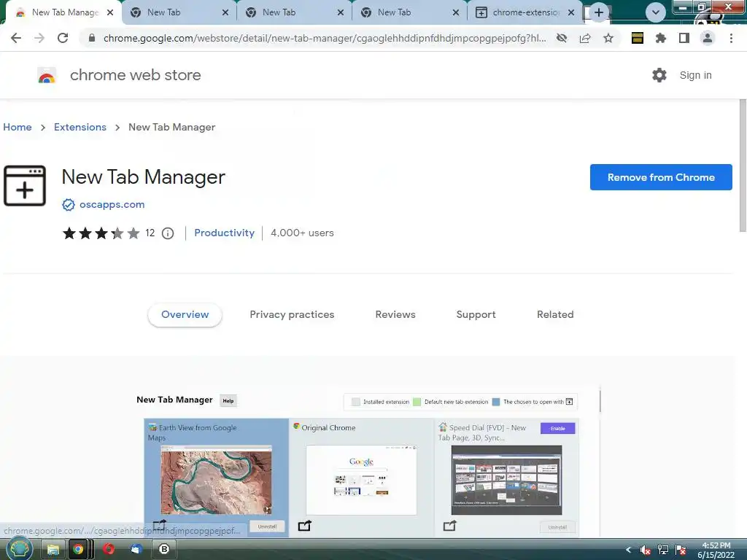Click the network tray icon
Viewport: 747px width, 560px height.
(x=662, y=550)
